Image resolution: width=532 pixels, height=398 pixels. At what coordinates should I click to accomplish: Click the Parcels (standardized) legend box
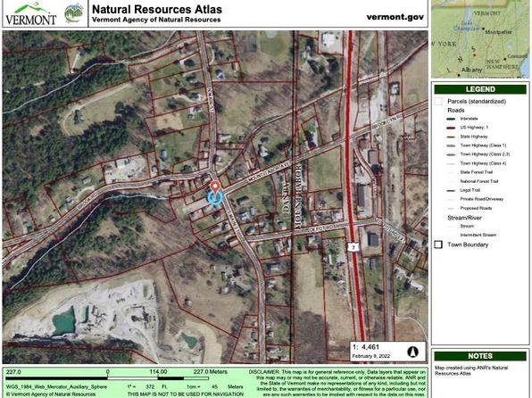coord(438,102)
